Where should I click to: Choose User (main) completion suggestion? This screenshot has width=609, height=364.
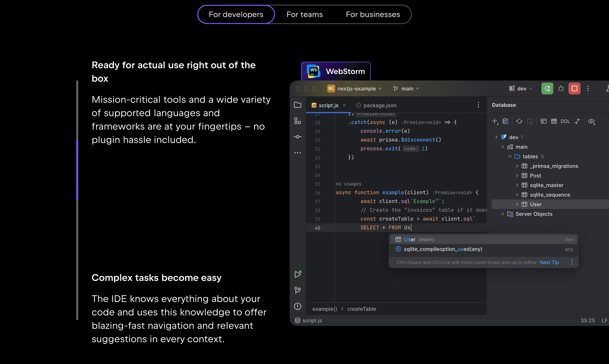[x=484, y=239]
